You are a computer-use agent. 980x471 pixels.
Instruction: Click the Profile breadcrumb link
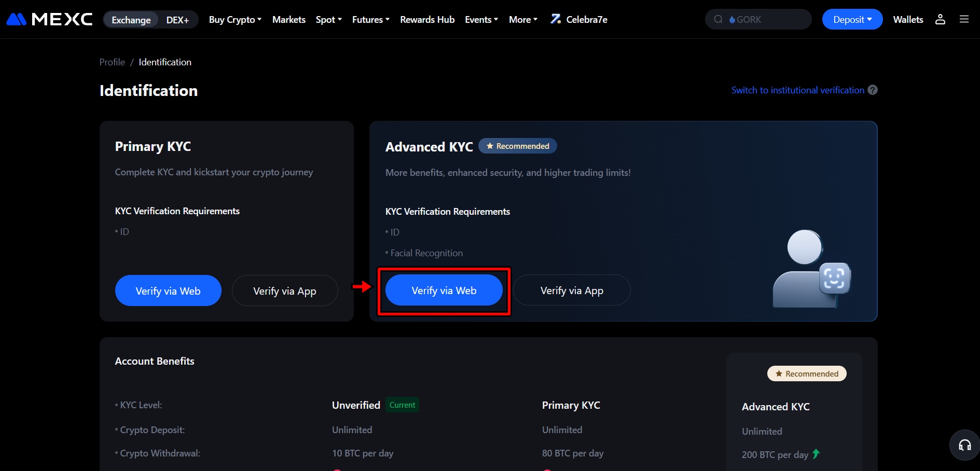pyautogui.click(x=112, y=62)
